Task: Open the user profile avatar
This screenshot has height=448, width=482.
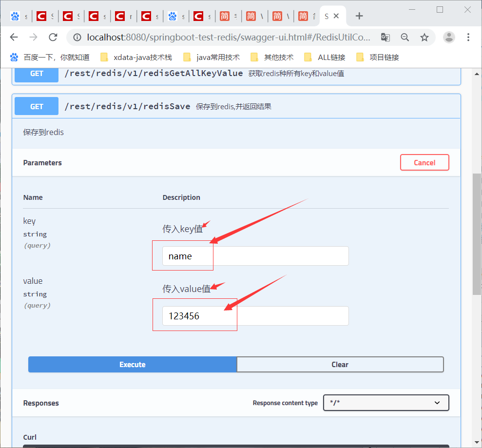Action: pos(449,37)
